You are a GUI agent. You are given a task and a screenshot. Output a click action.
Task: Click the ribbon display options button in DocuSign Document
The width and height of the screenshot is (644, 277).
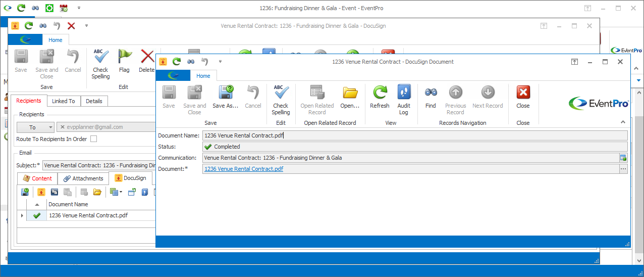(574, 62)
